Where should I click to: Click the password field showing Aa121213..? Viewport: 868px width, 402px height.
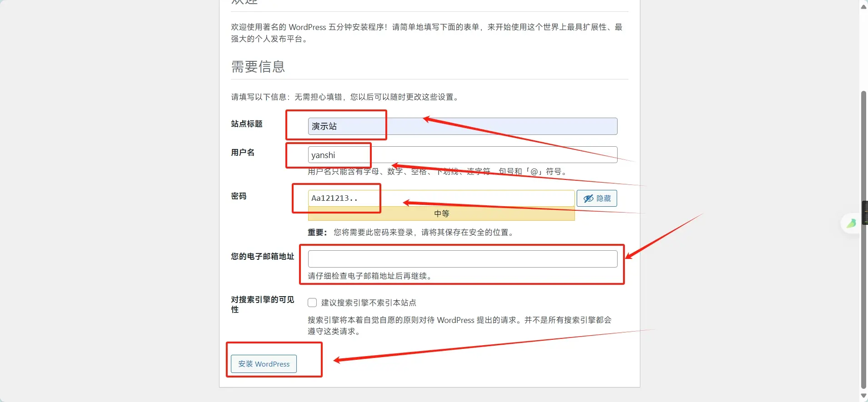(441, 199)
